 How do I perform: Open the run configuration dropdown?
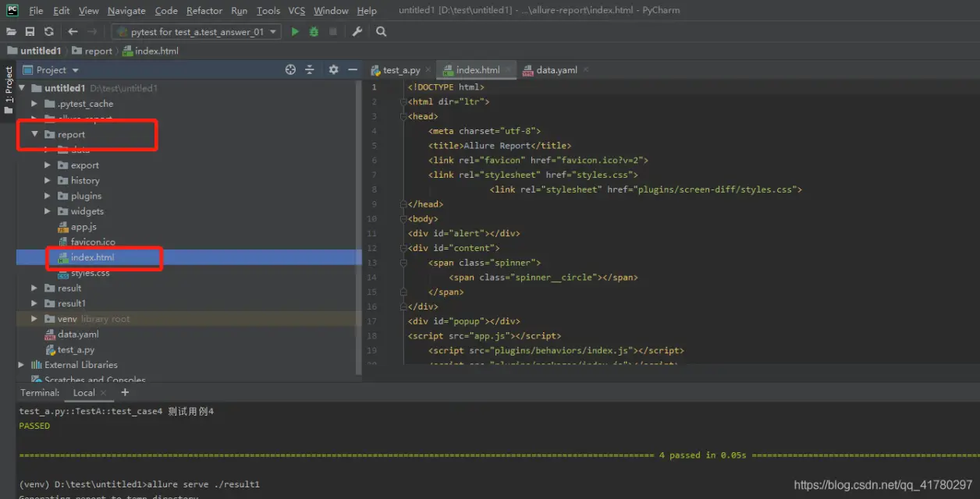pos(196,32)
